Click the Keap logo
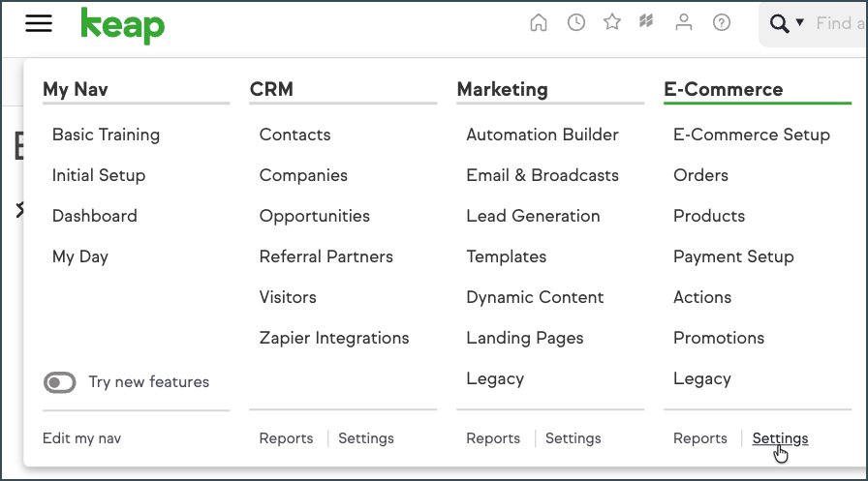868x481 pixels. click(x=122, y=26)
